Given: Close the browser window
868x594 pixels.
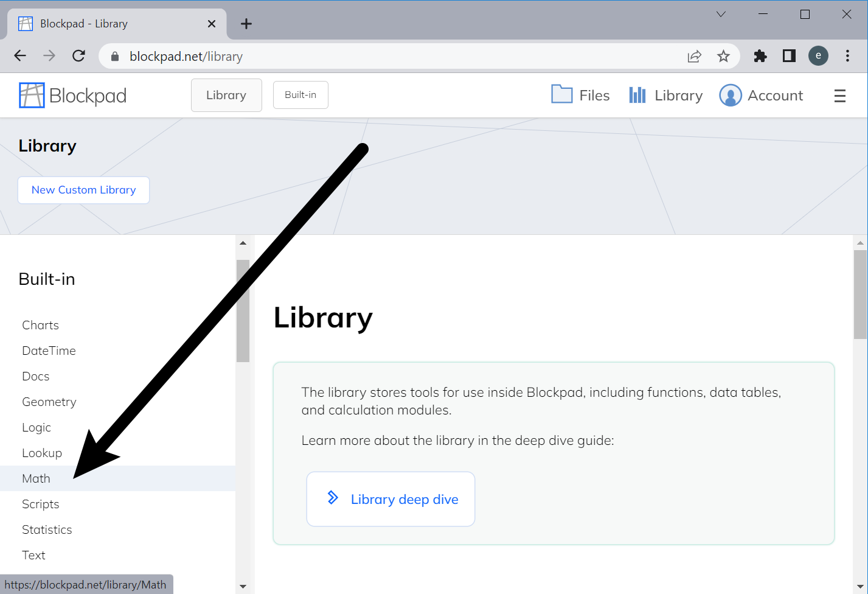Looking at the screenshot, I should [847, 14].
